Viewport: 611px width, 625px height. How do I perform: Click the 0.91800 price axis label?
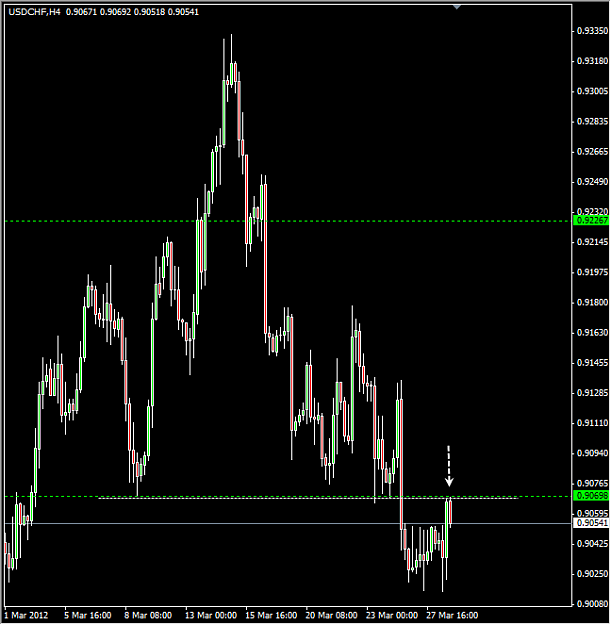(593, 303)
